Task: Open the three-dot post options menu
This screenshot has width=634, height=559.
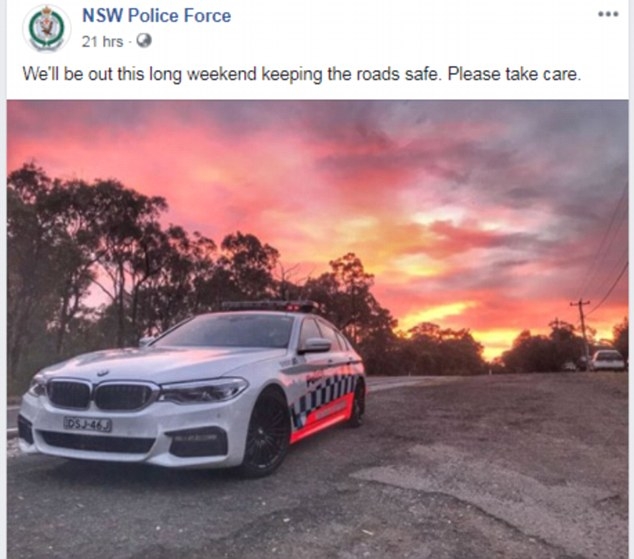Action: tap(608, 14)
